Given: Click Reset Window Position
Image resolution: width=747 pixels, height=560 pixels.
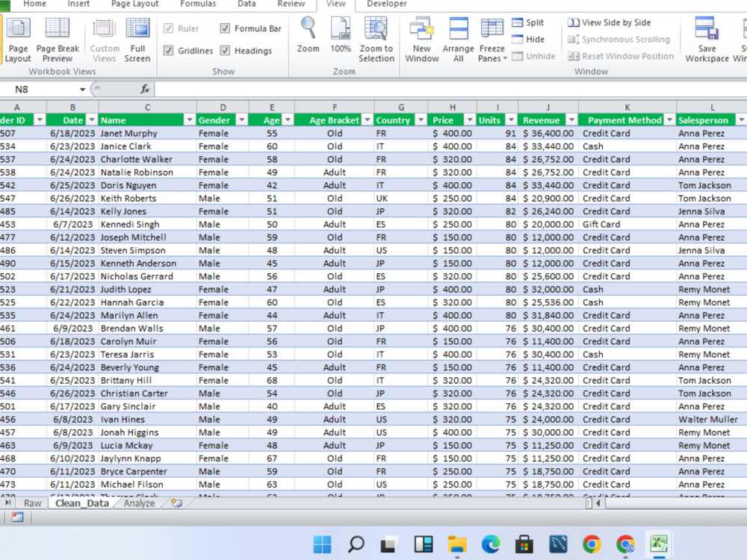Looking at the screenshot, I should (x=621, y=56).
